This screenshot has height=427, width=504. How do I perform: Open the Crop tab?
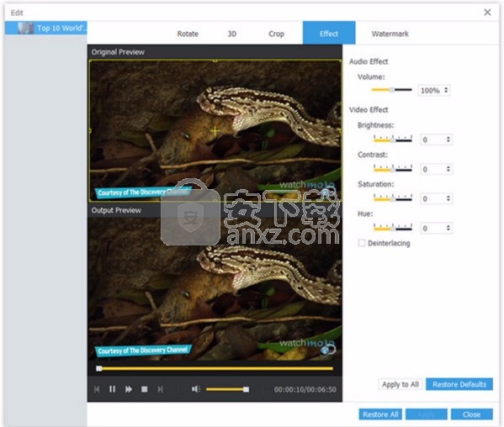point(276,34)
